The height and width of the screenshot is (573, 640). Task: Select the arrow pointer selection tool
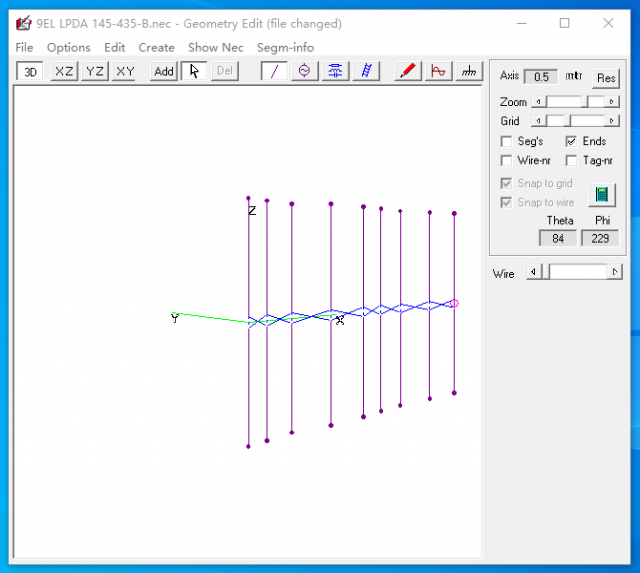[194, 71]
